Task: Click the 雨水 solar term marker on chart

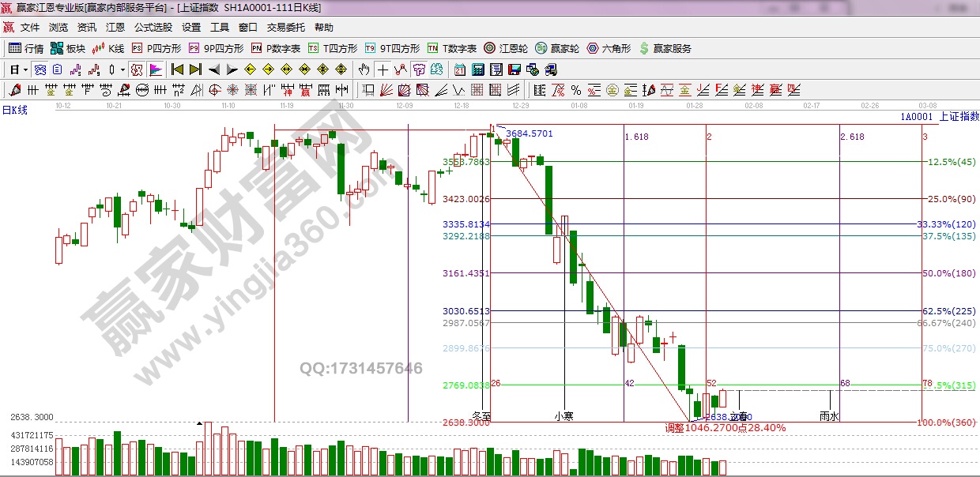Action: pos(829,415)
